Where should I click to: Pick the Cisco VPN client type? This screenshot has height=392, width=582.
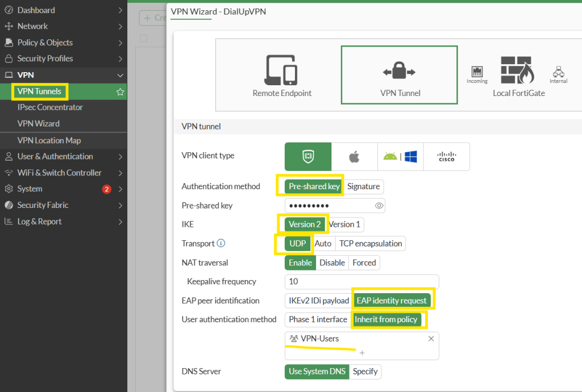click(x=447, y=156)
